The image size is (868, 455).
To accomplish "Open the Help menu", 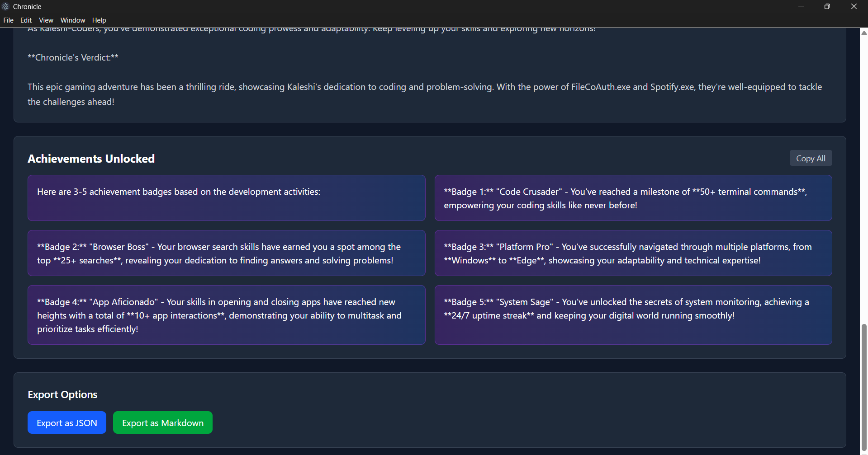I will (x=99, y=20).
